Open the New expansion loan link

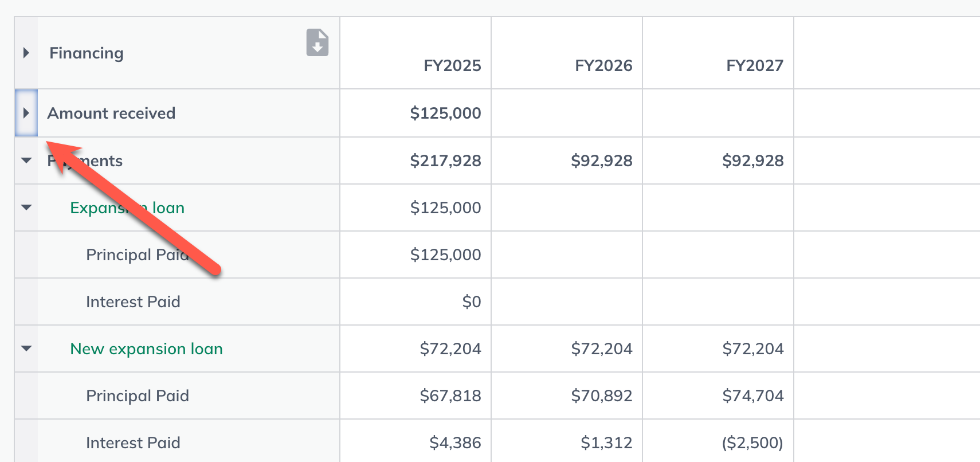coord(146,349)
